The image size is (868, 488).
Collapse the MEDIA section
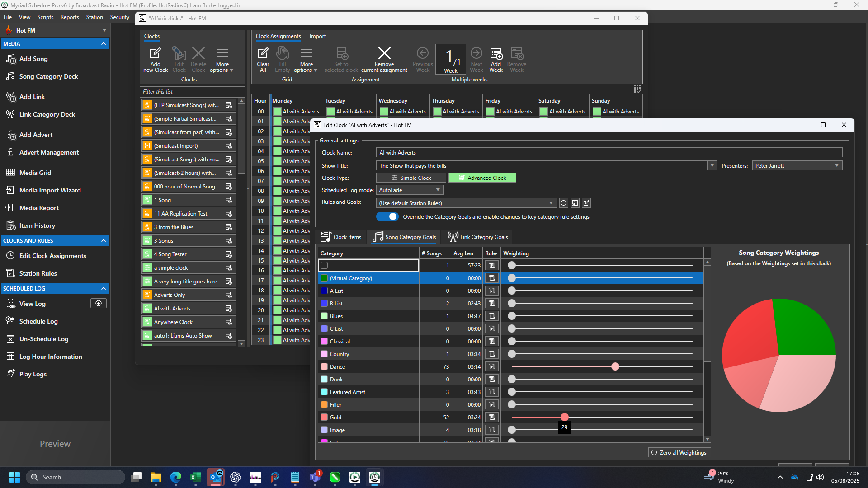pyautogui.click(x=103, y=43)
